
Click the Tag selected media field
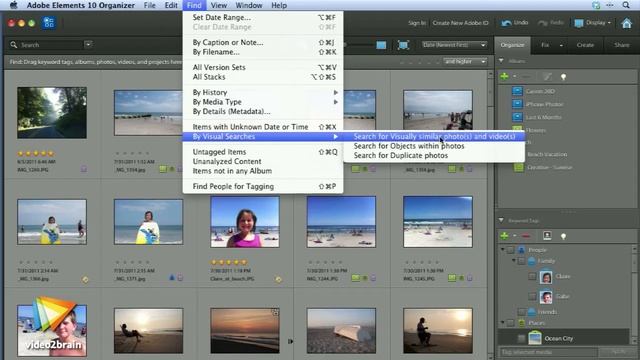tap(548, 352)
